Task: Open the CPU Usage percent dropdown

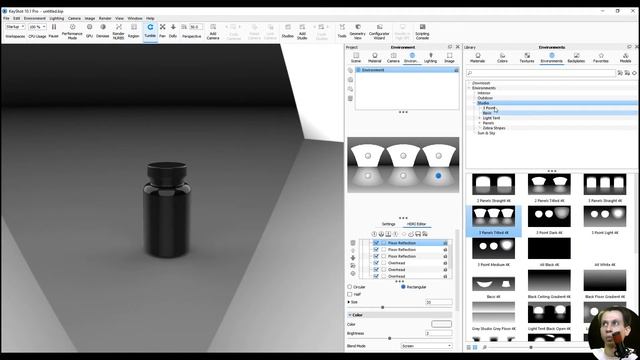Action: [x=37, y=27]
